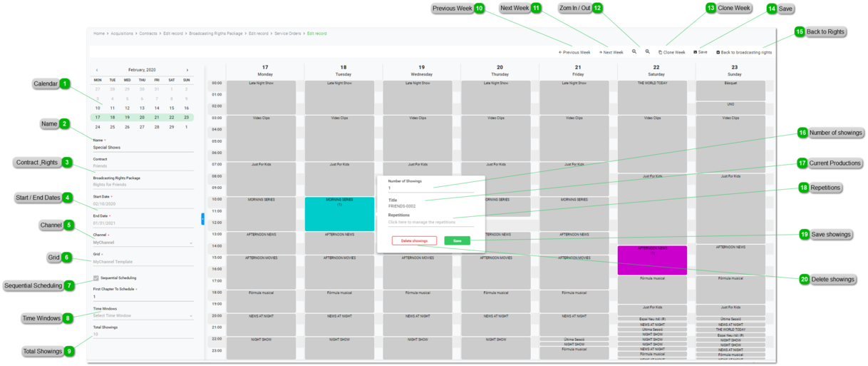Show next month in mini calendar
This screenshot has height=366, width=868.
tap(187, 70)
